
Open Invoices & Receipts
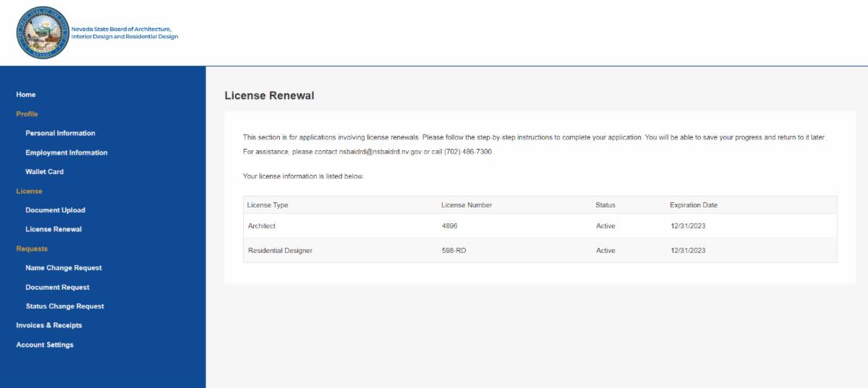(49, 325)
